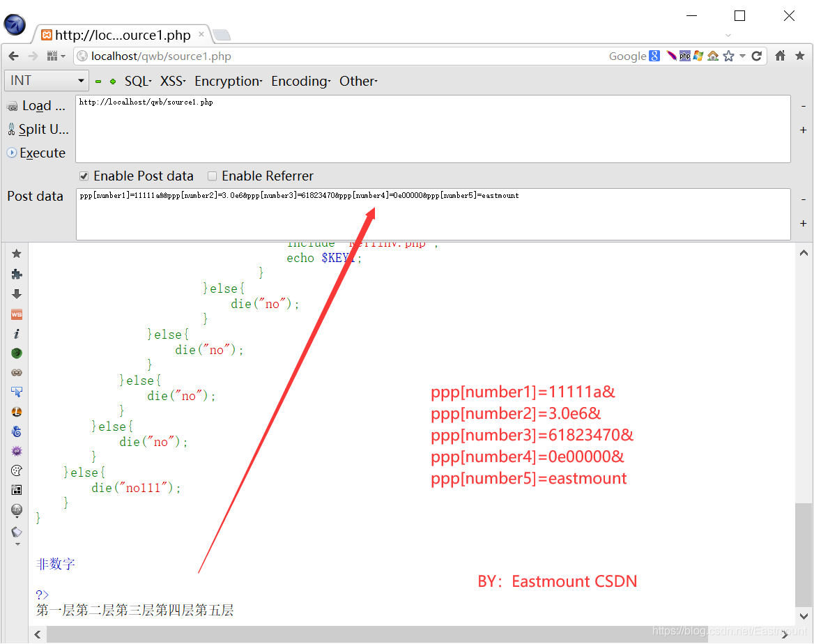Open the small chevron below window controls
This screenshot has width=814, height=644.
pos(728,36)
